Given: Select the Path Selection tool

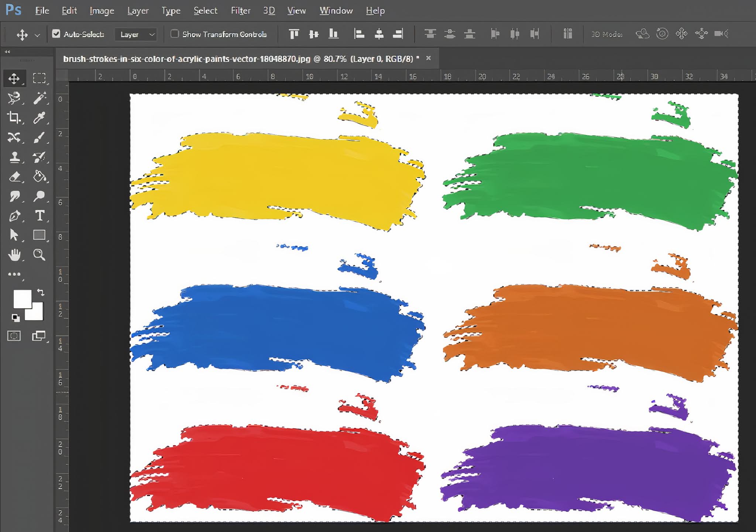Looking at the screenshot, I should (x=14, y=235).
